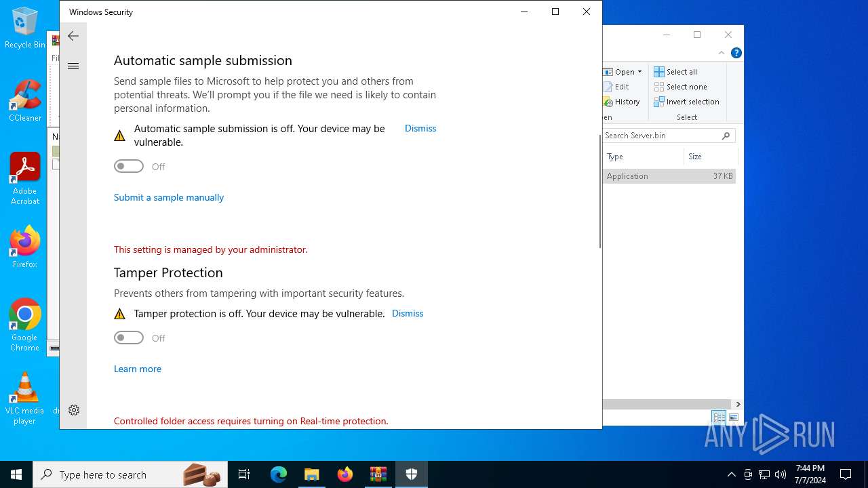The width and height of the screenshot is (868, 488).
Task: Click Explorer horizontal scrollbar right arrow
Action: point(738,404)
